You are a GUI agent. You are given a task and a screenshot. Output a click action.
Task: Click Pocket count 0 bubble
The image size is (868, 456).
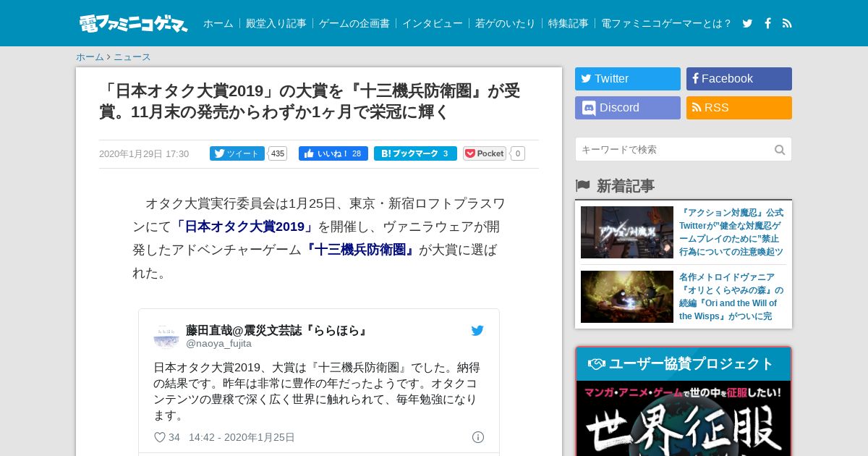(x=517, y=153)
